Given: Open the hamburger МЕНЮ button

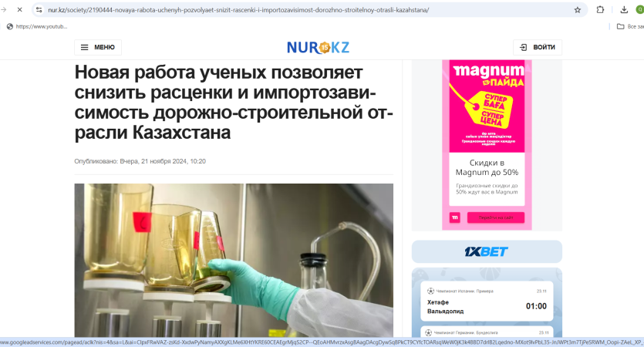Looking at the screenshot, I should [x=98, y=47].
